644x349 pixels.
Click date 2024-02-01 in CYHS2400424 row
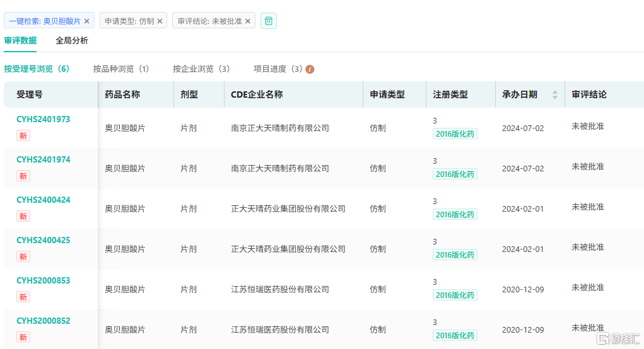pos(523,209)
